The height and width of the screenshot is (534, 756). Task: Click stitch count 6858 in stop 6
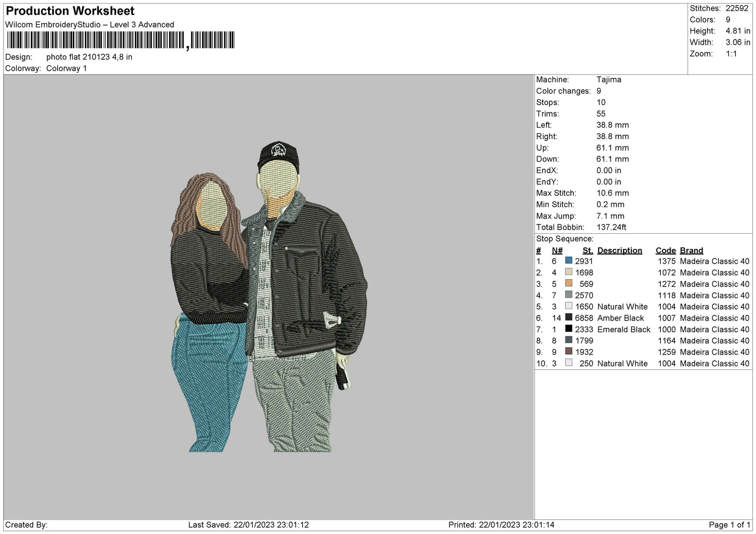tap(584, 318)
